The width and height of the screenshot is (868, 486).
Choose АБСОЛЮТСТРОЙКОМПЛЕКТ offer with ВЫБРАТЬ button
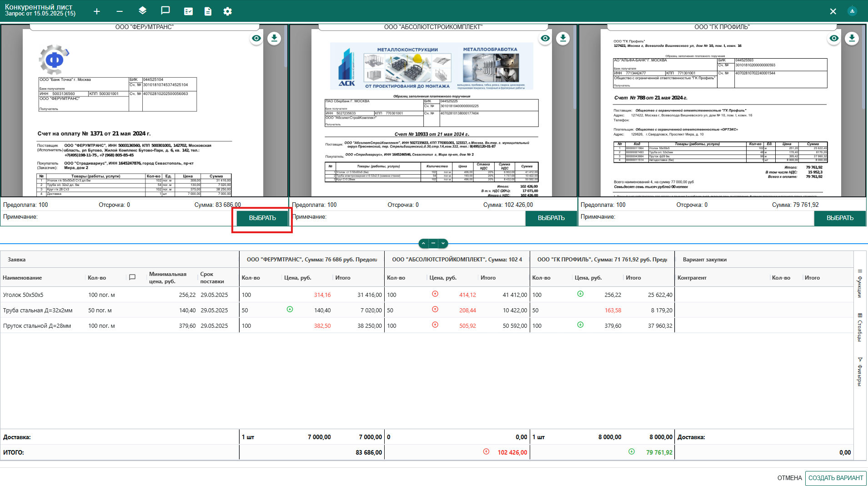click(x=551, y=218)
